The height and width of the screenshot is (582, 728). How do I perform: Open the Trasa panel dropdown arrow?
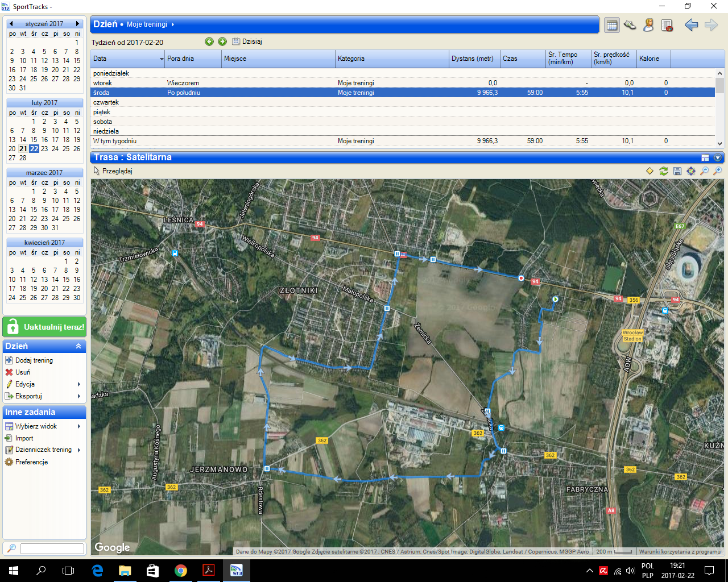[x=718, y=158]
